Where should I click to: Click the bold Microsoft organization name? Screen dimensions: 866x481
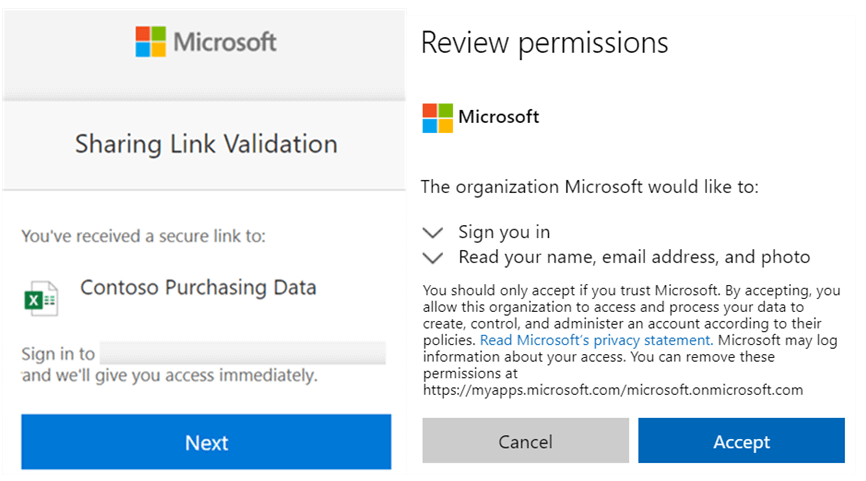point(499,117)
